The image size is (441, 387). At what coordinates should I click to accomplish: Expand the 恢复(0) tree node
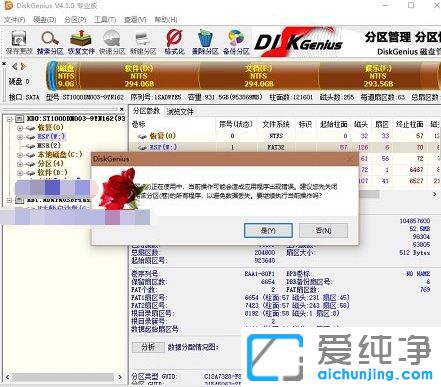[x=20, y=128]
